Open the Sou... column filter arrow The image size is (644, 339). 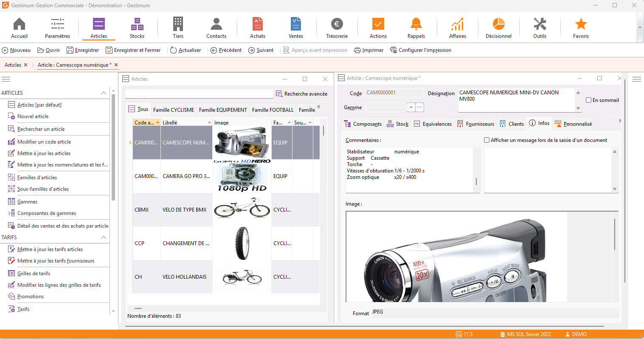point(310,122)
